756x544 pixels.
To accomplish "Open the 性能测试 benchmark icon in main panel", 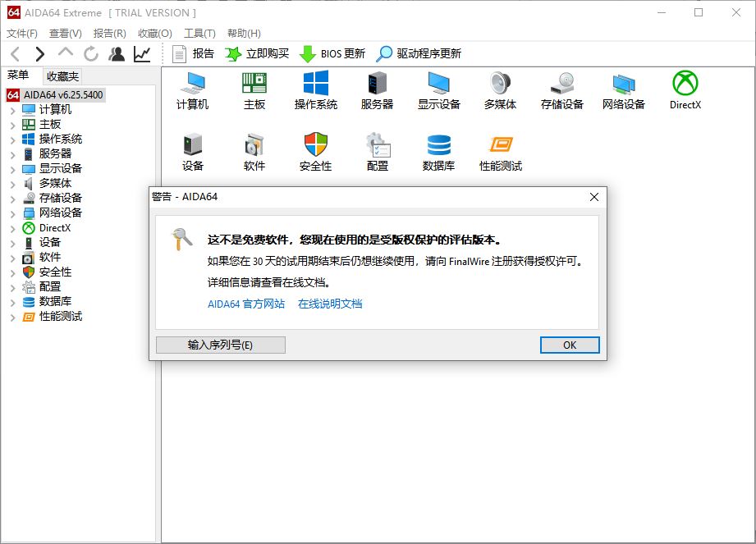I will click(501, 153).
